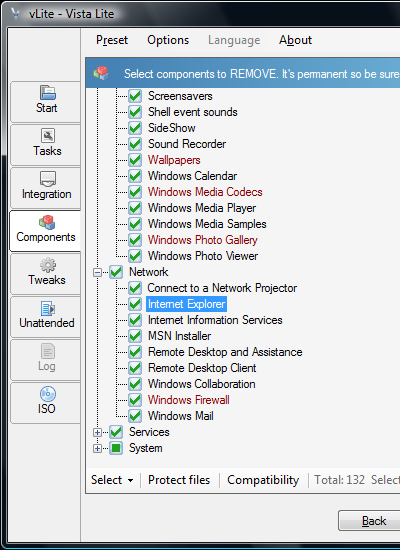Click the System group label
400x550 pixels.
[146, 448]
